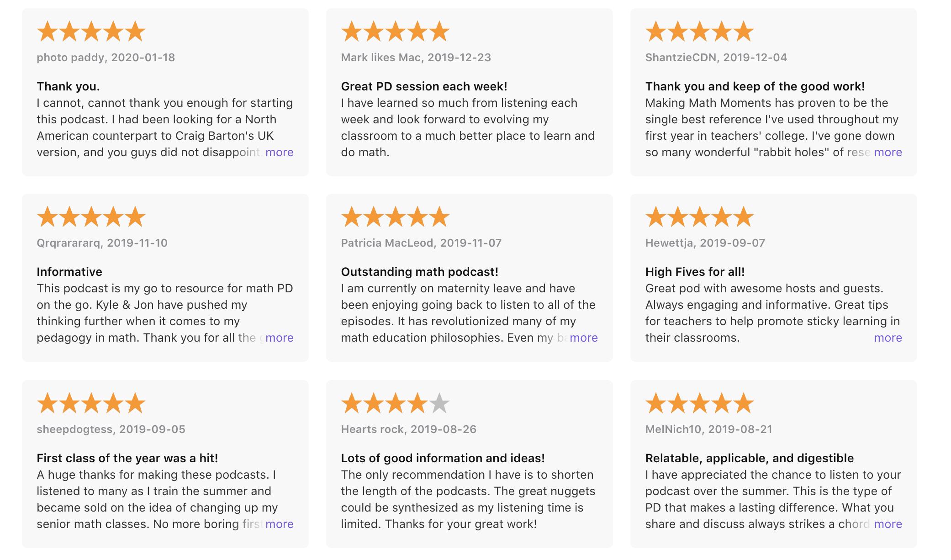Click the first star on Qrqrararq's review
This screenshot has width=951, height=560.
click(48, 217)
